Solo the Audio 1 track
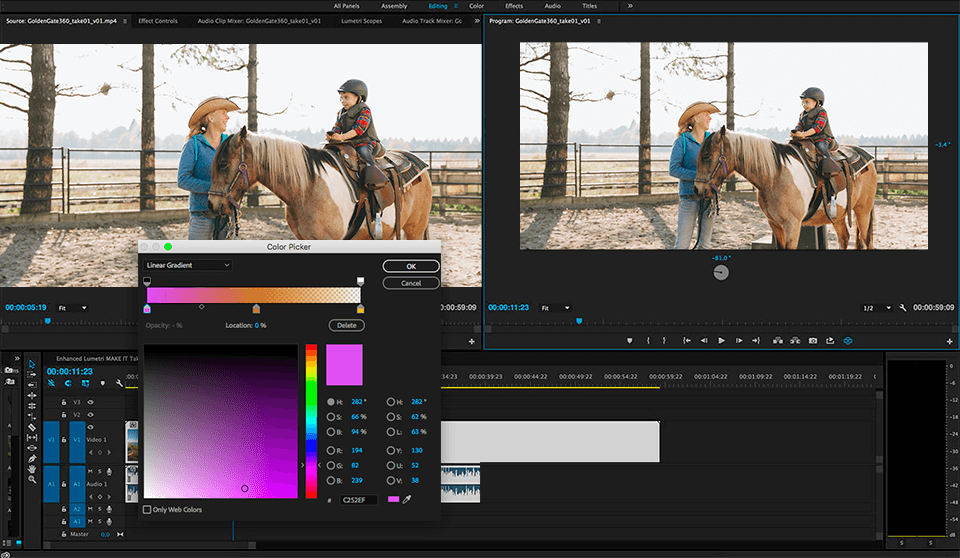The width and height of the screenshot is (960, 558). pos(100,471)
